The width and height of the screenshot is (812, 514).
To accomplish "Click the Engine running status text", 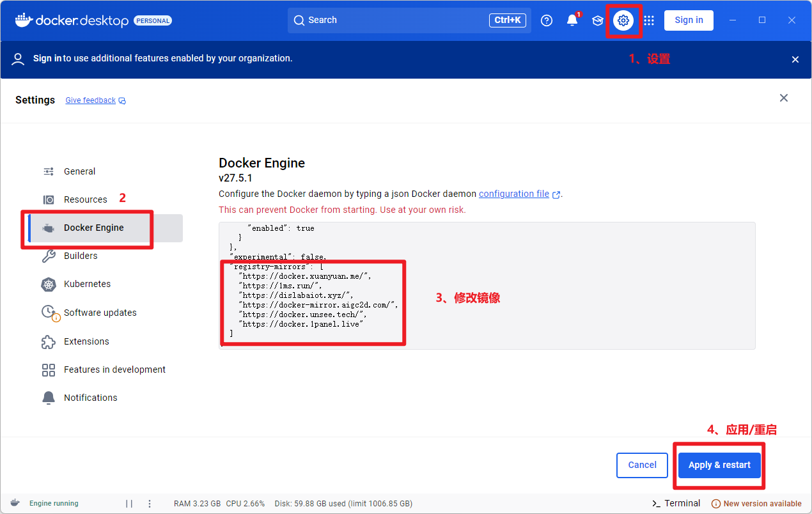I will (x=54, y=504).
